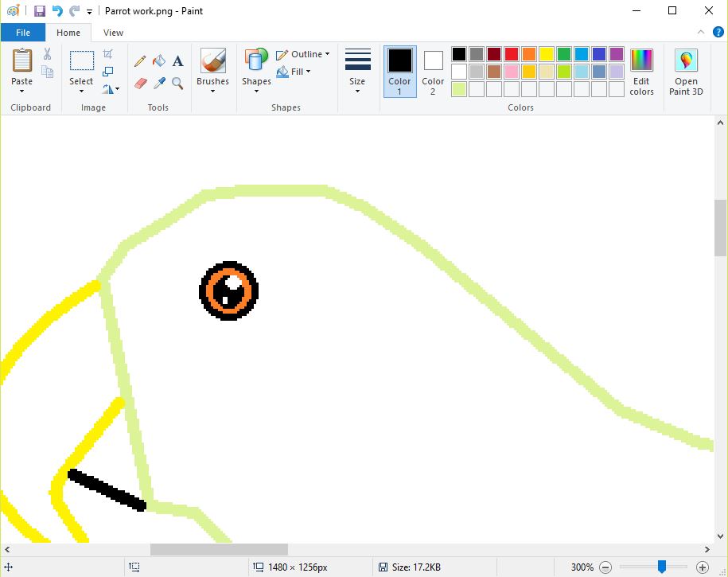Open the Rotate or flip menu
728x577 pixels.
pos(111,88)
